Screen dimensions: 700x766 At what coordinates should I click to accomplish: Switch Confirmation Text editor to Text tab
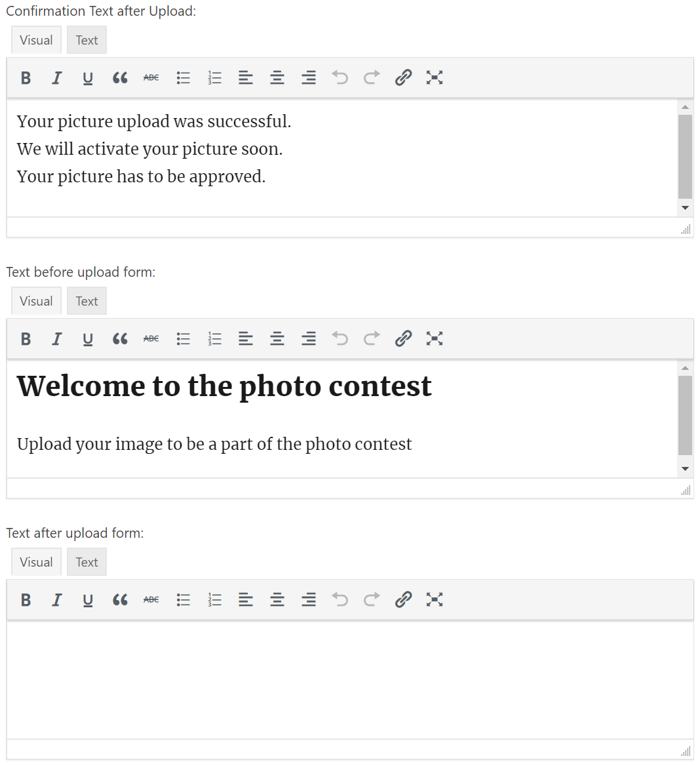(87, 40)
